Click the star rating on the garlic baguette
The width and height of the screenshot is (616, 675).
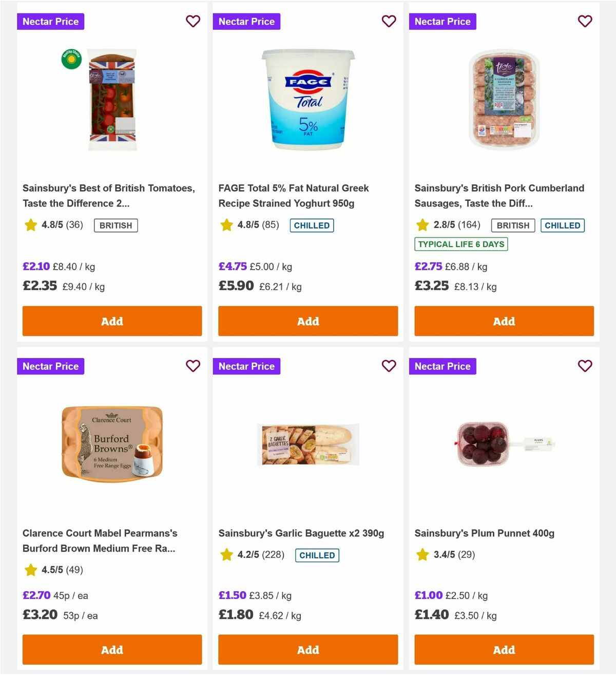226,555
